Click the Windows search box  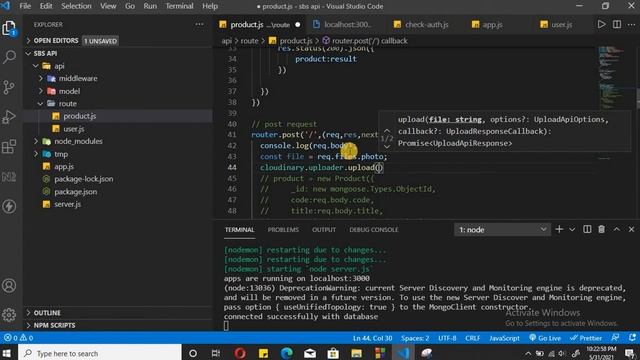pos(100,353)
